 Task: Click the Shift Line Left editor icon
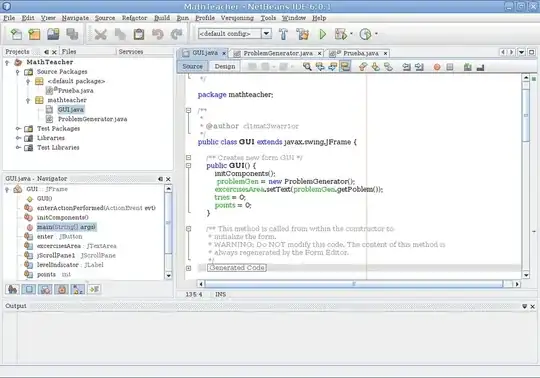click(x=407, y=67)
